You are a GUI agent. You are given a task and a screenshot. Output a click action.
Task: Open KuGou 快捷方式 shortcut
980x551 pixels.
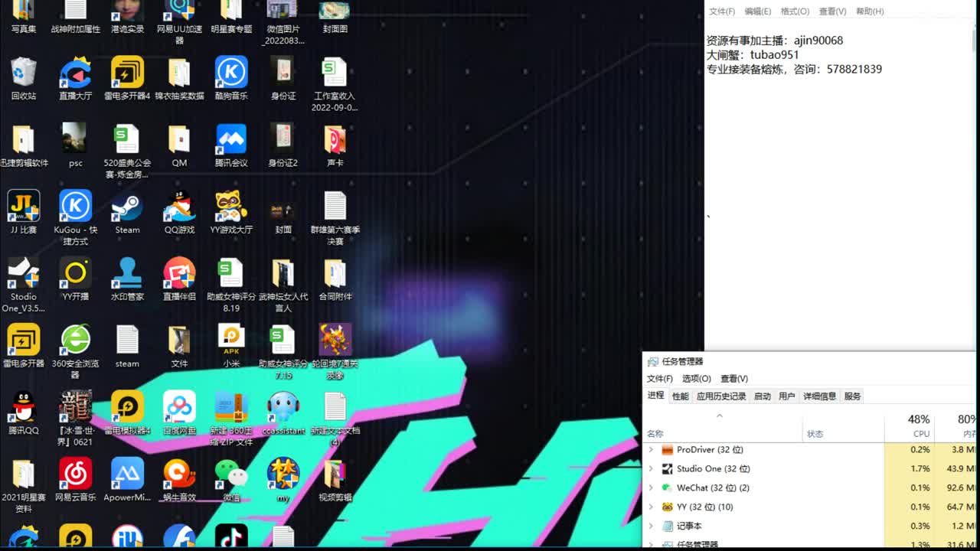75,218
